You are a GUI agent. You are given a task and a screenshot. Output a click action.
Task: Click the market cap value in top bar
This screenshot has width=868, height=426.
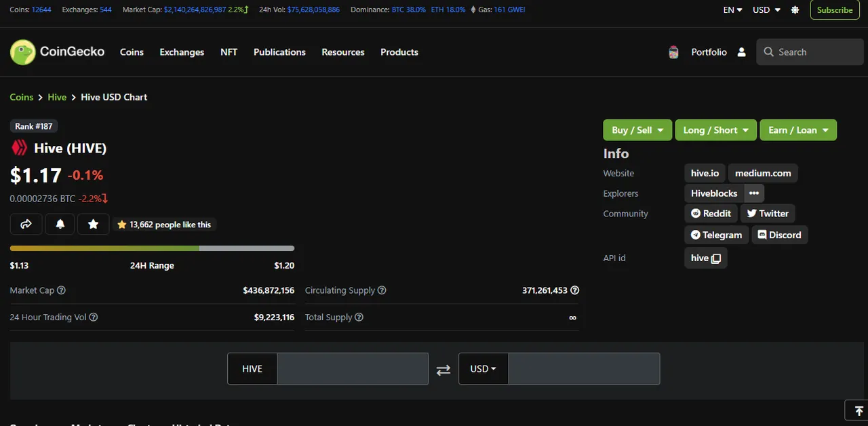pyautogui.click(x=195, y=10)
